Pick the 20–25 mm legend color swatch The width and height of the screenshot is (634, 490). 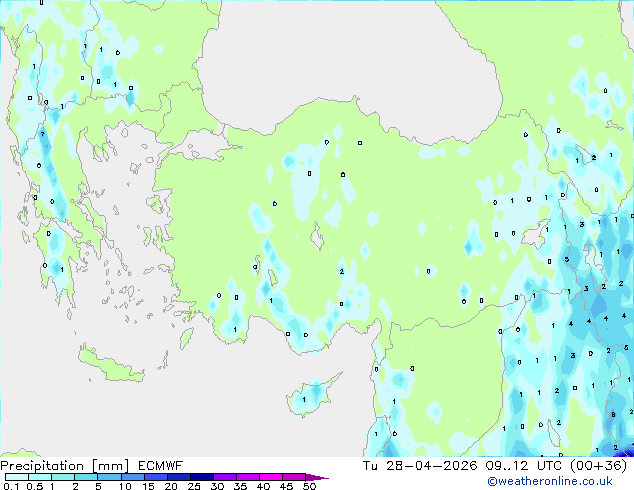point(179,477)
